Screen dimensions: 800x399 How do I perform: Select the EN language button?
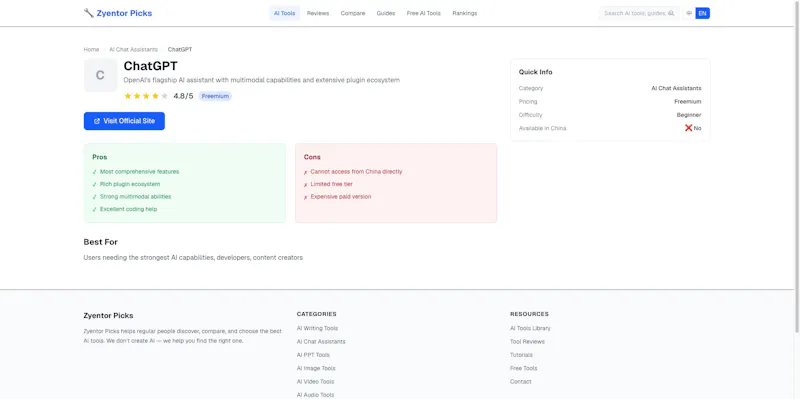coord(703,13)
